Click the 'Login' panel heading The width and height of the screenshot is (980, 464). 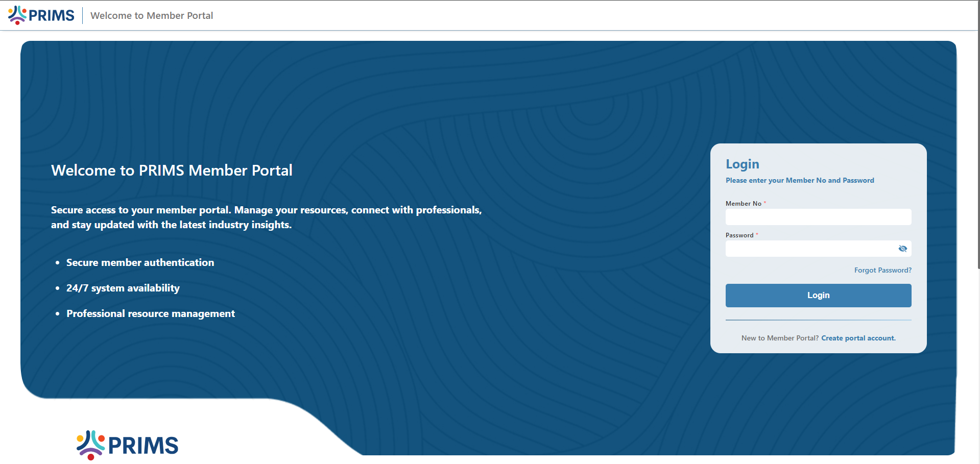click(743, 164)
